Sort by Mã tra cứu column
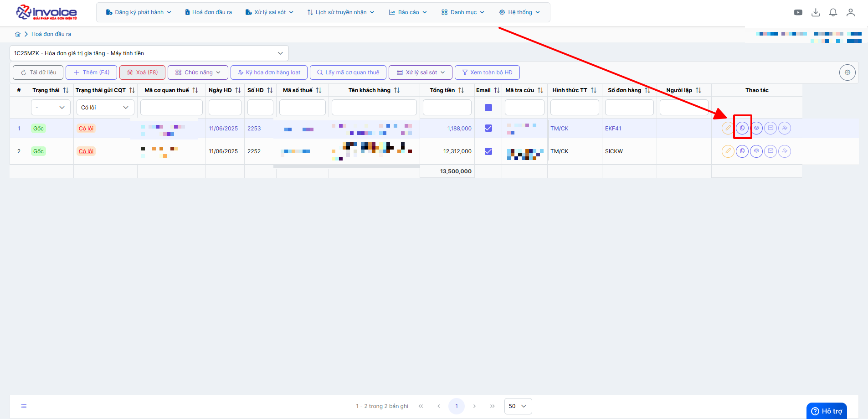 pos(540,90)
